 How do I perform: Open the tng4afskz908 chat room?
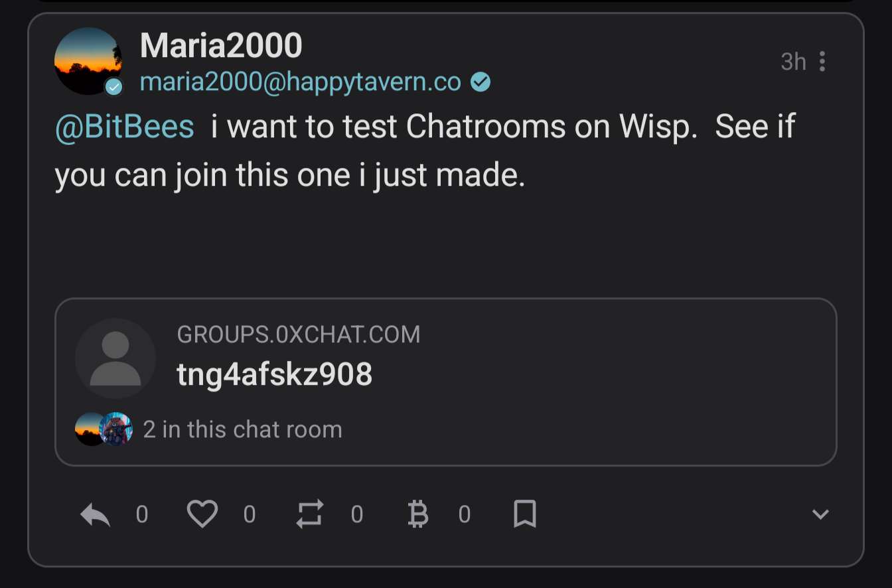click(x=274, y=375)
